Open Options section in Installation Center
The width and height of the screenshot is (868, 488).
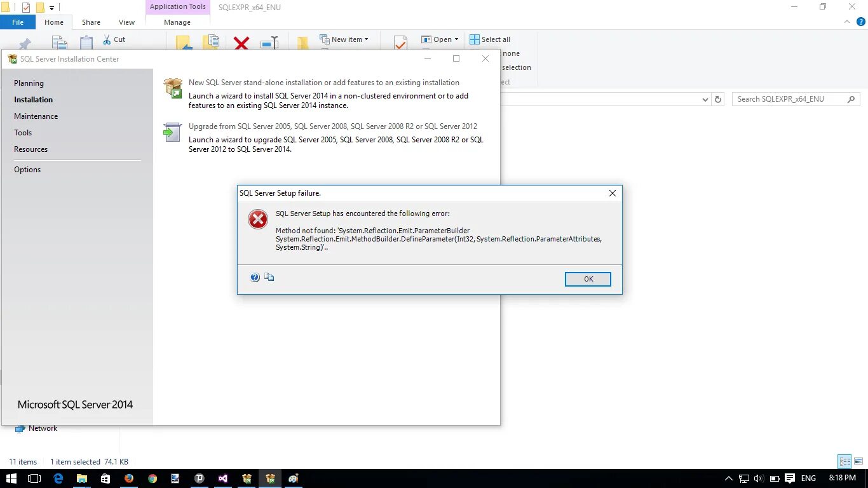pos(27,170)
